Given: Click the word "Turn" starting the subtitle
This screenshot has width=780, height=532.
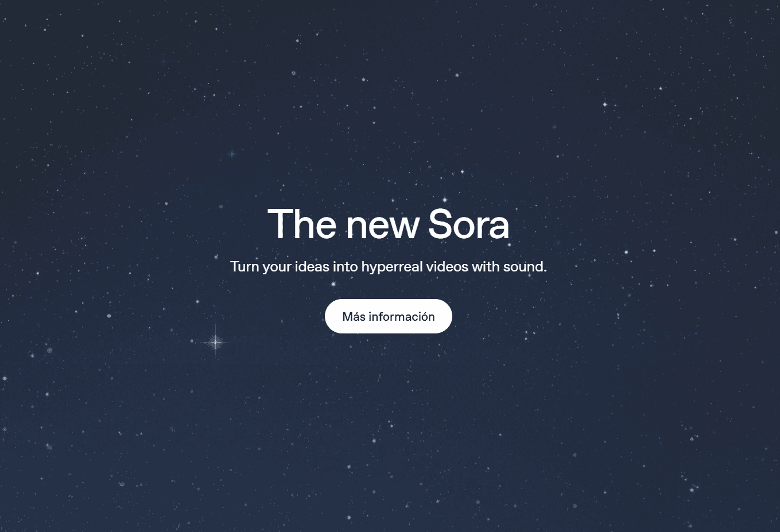Looking at the screenshot, I should click(245, 267).
